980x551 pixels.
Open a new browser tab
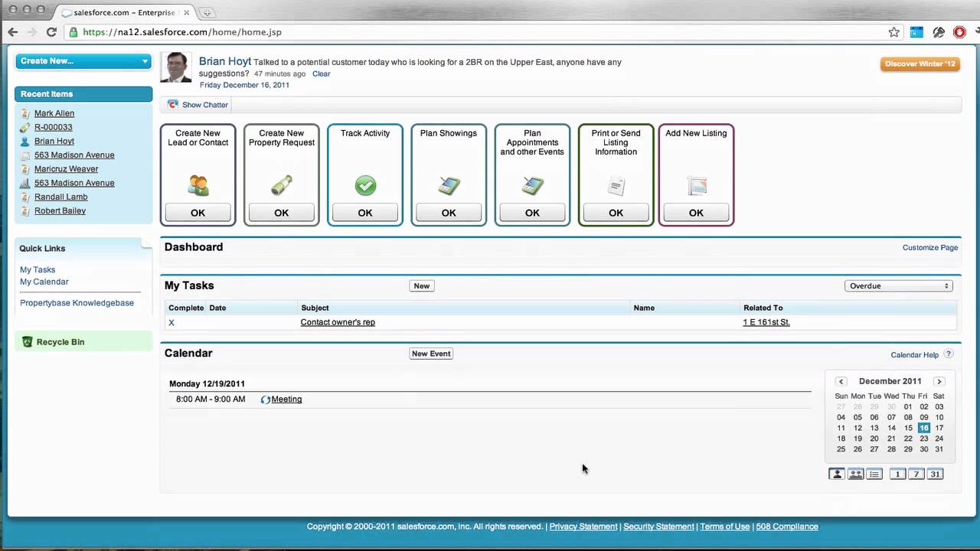[x=207, y=12]
